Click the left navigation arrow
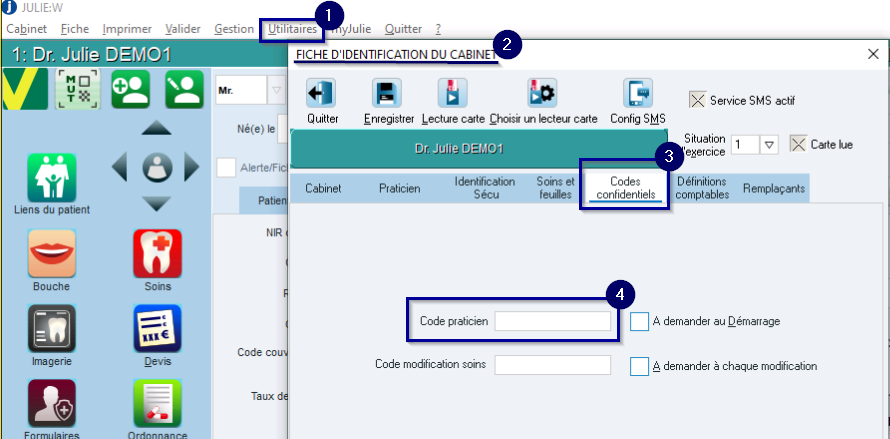This screenshot has height=439, width=890. click(119, 168)
